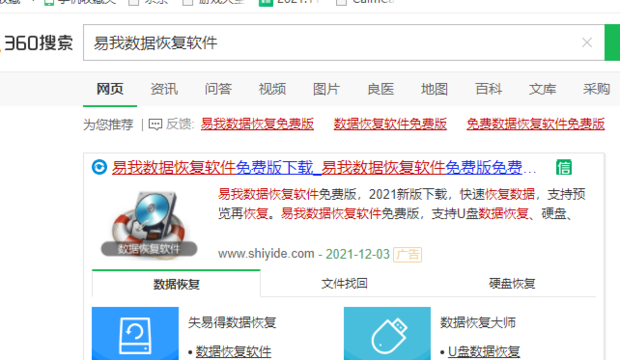The height and width of the screenshot is (360, 620).
Task: Click the 失易得数据恢复 heading
Action: (x=232, y=322)
